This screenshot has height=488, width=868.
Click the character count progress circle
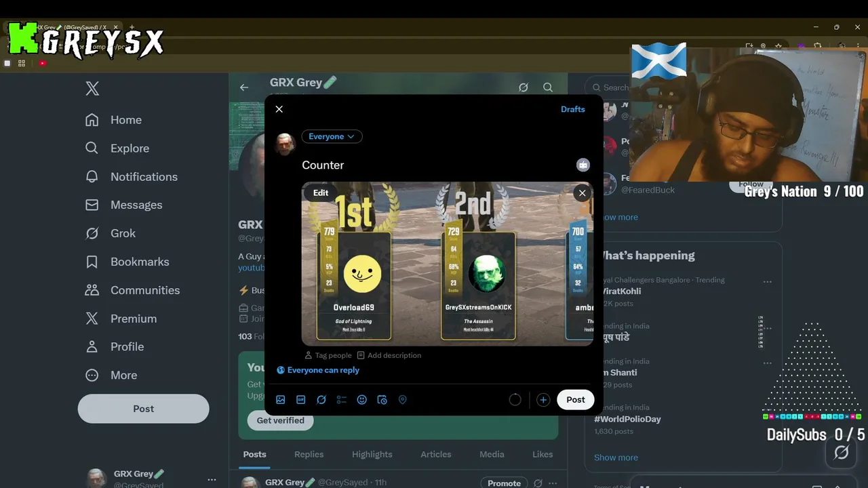coord(515,400)
